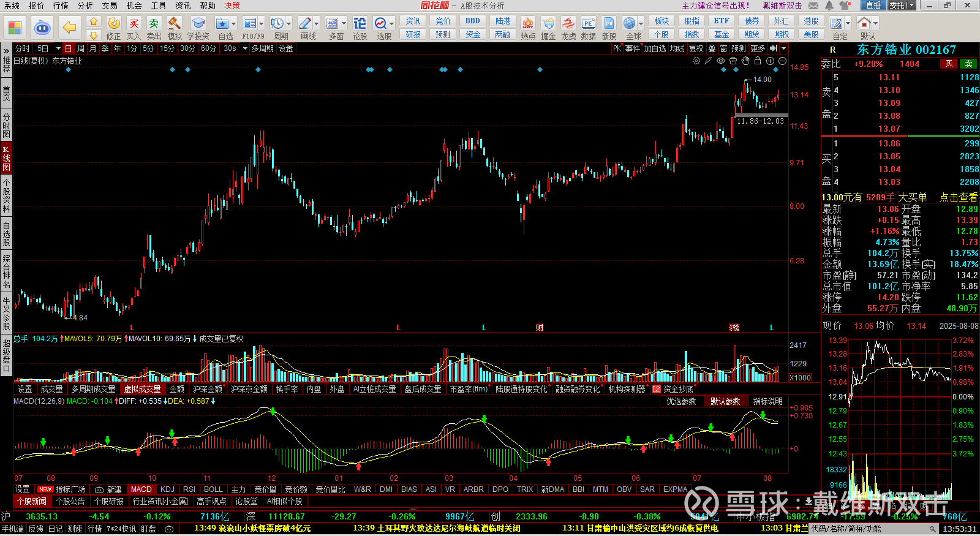
Task: Toggle the lock icon above chart
Action: pos(758,61)
